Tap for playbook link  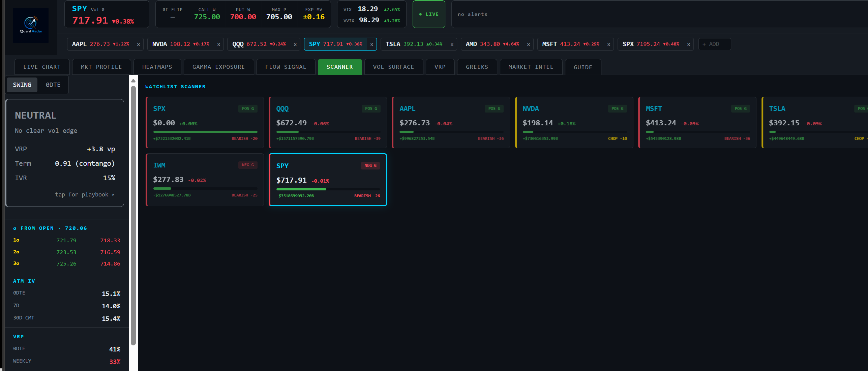point(85,194)
